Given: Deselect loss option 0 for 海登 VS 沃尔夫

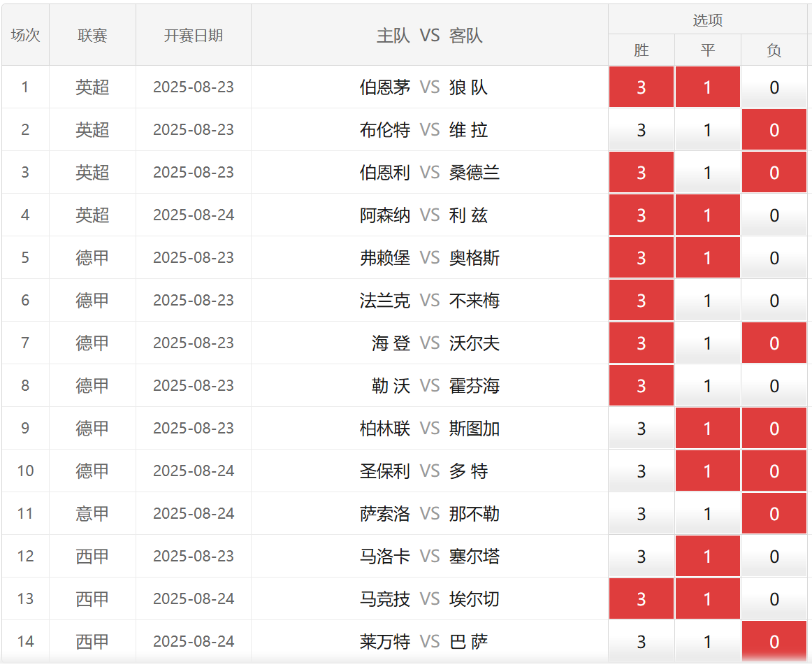Looking at the screenshot, I should coord(774,343).
